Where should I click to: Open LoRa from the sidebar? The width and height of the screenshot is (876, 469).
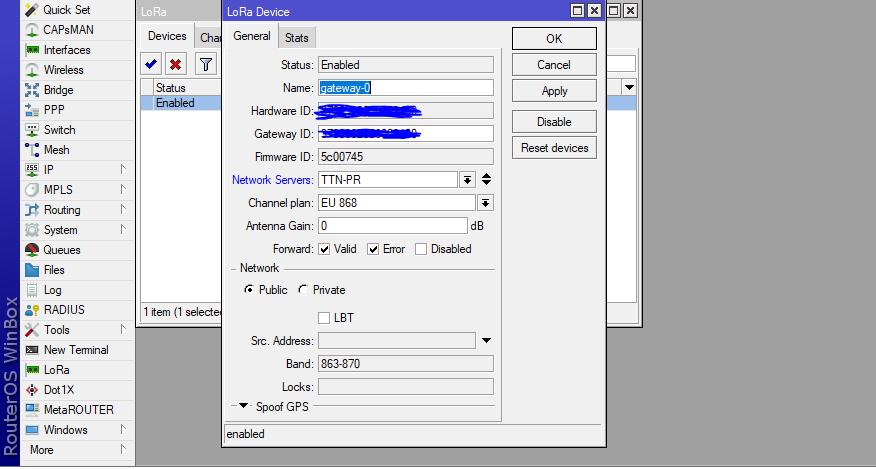(x=77, y=370)
